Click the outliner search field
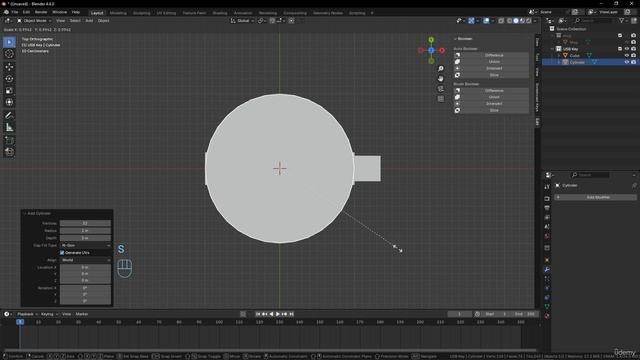The image size is (640, 360). click(593, 21)
